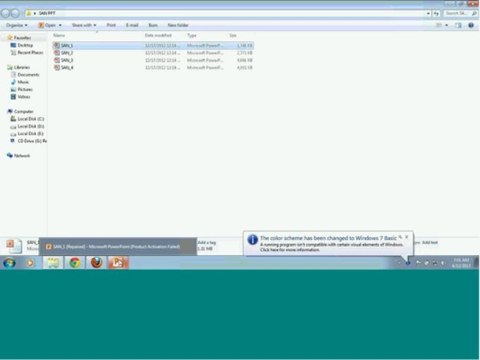Click the PowerPoint icon of SAN_2
Screen dimensions: 480x360
[x=57, y=53]
